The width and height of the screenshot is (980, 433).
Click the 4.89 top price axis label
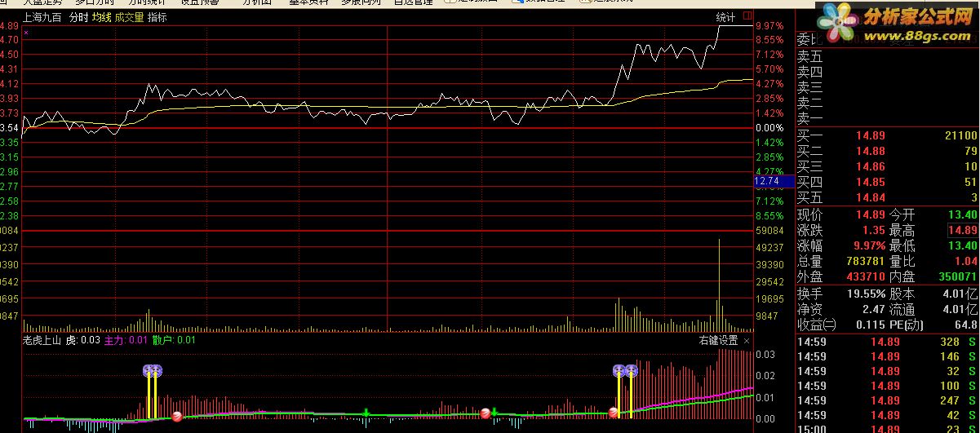9,25
